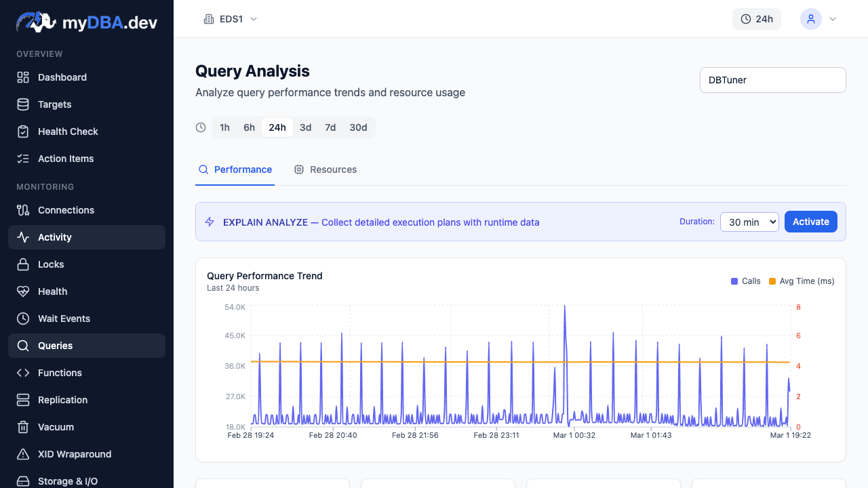The image size is (868, 488).
Task: Open Dashboard via its grid icon
Action: (23, 77)
